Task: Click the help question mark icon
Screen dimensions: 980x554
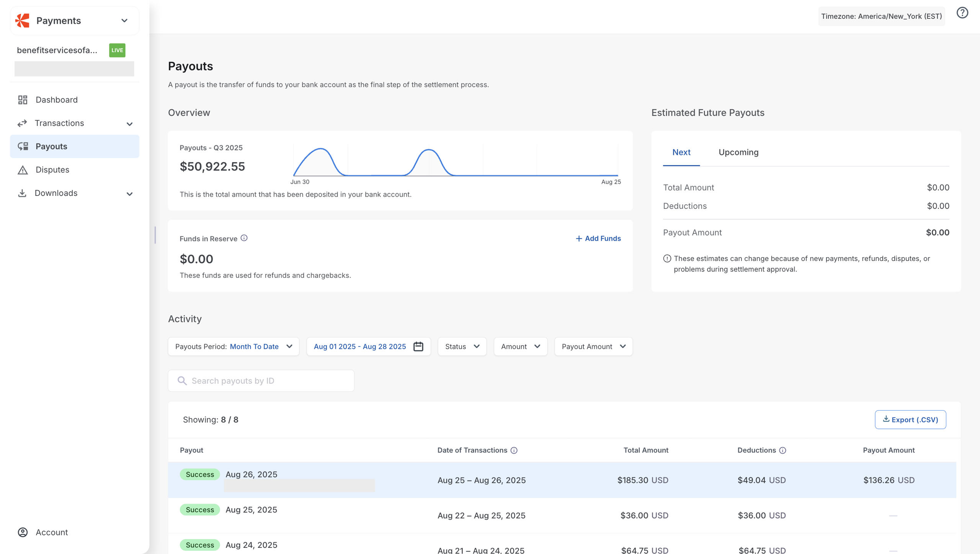Action: [x=962, y=13]
